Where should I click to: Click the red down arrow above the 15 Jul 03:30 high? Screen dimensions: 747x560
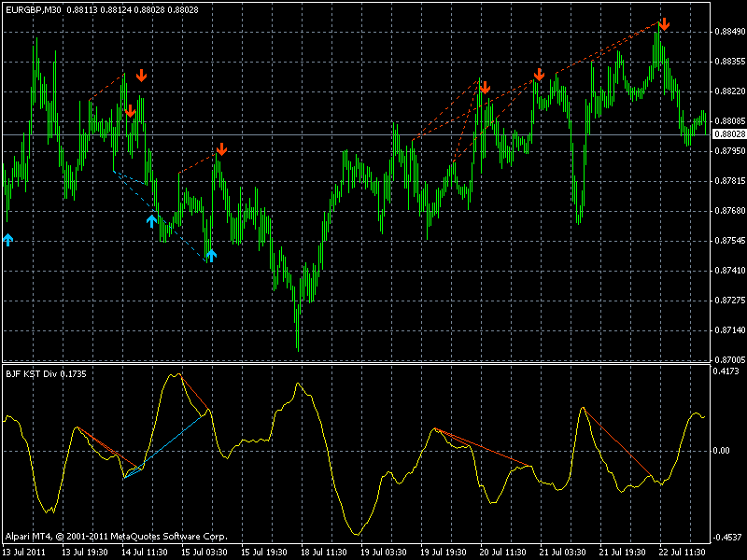(221, 148)
